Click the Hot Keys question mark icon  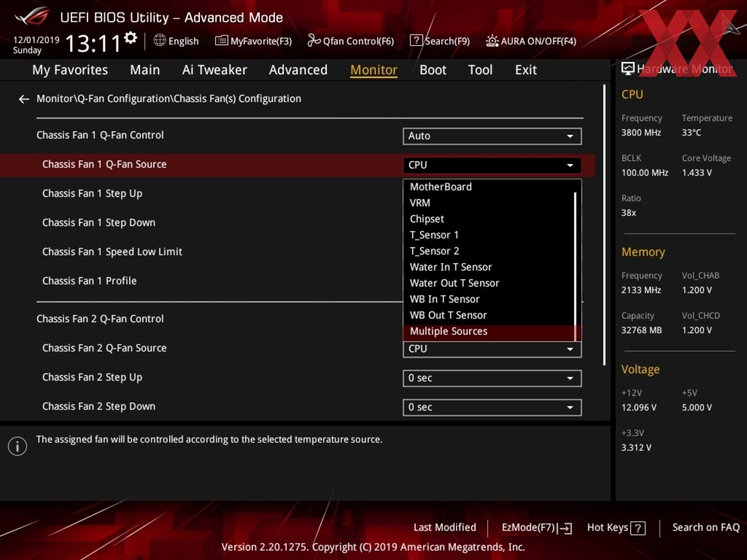coord(638,528)
